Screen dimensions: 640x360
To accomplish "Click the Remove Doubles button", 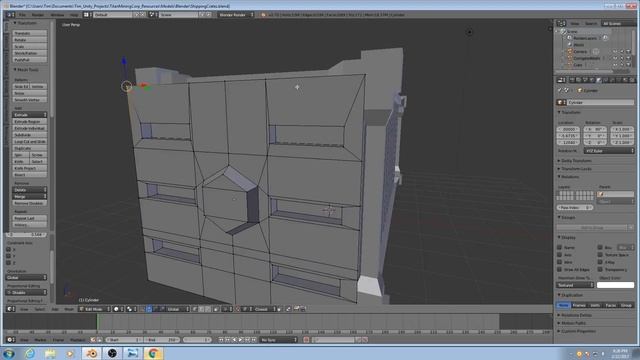I will click(x=30, y=203).
